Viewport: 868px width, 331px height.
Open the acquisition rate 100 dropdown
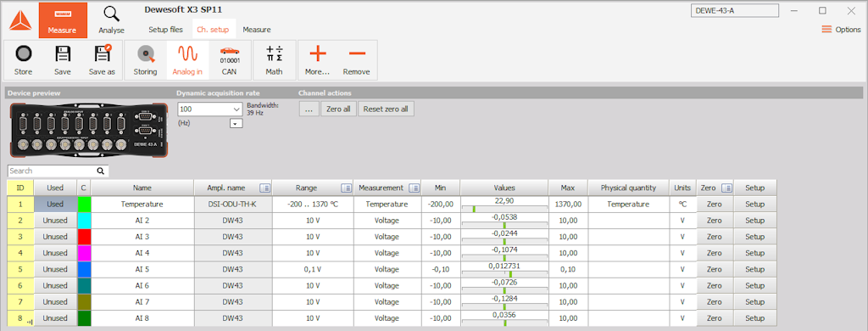coord(210,109)
